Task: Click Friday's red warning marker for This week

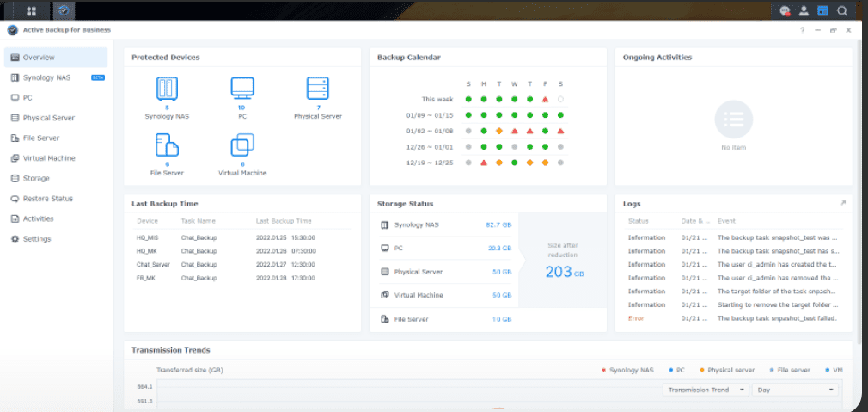Action: [x=545, y=100]
